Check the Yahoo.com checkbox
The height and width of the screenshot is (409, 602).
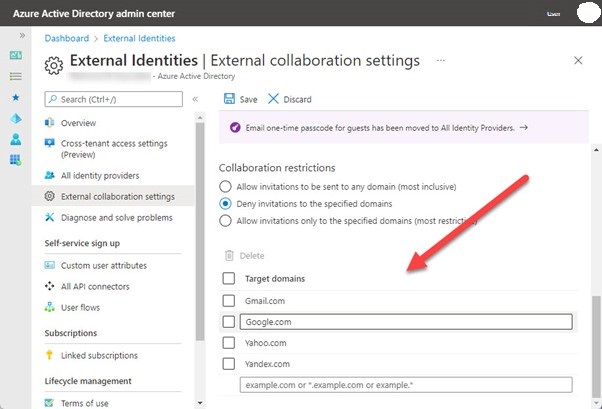[229, 343]
